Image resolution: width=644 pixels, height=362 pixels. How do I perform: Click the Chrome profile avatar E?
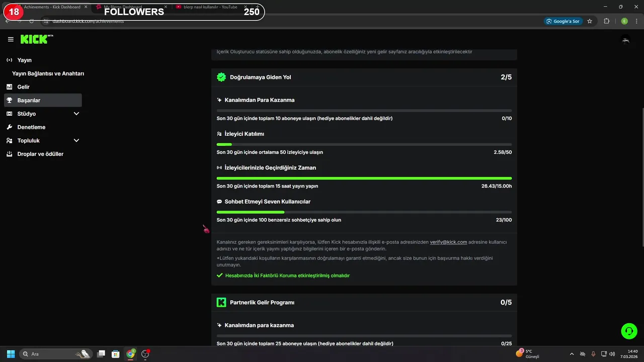pos(624,21)
